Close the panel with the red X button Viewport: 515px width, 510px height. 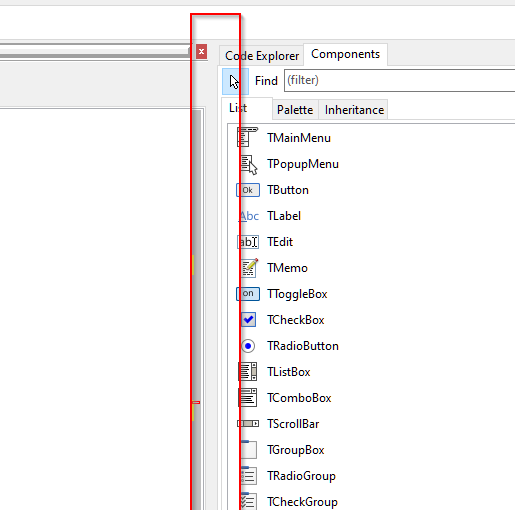(x=201, y=52)
